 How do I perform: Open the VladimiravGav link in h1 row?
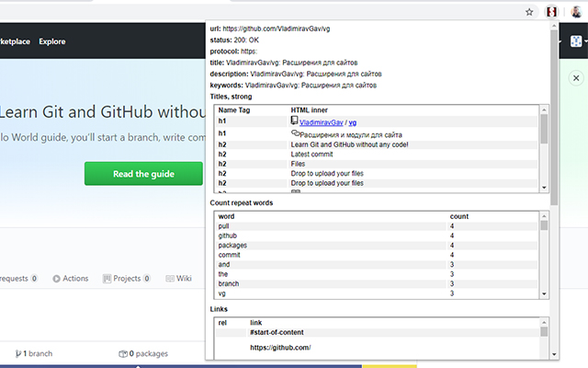[321, 122]
